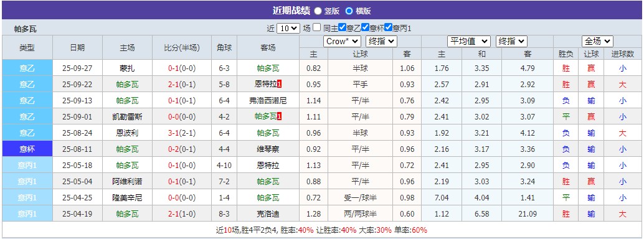Click the 意乙 league cell on 25-09-27
The height and width of the screenshot is (239, 644).
point(27,68)
